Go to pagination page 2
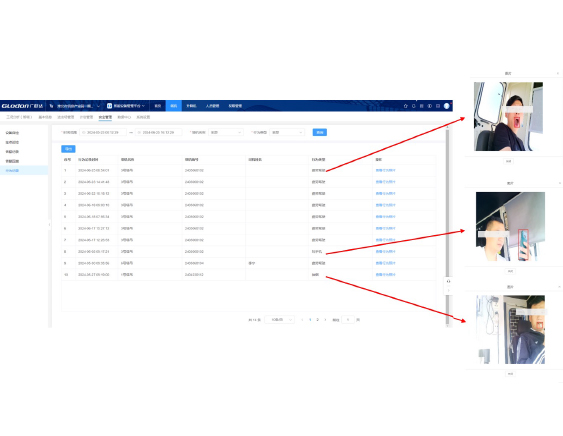The image size is (563, 436). point(317,320)
